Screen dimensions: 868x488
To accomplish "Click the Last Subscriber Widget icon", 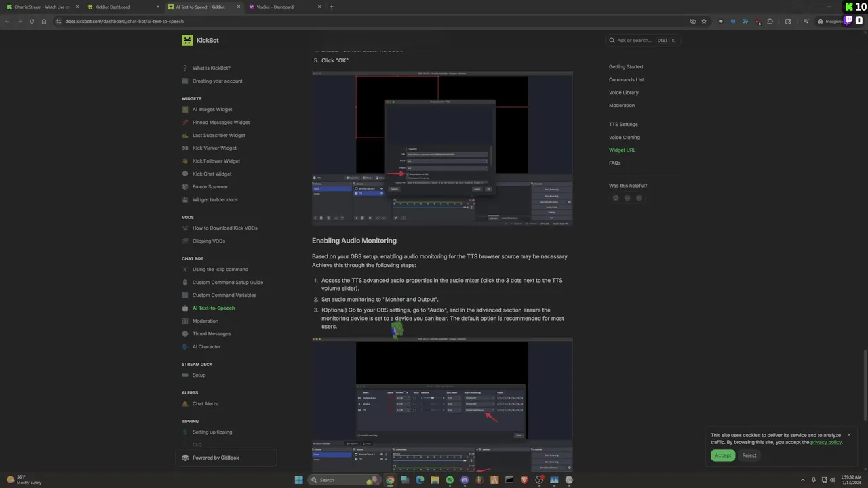I will pos(185,136).
